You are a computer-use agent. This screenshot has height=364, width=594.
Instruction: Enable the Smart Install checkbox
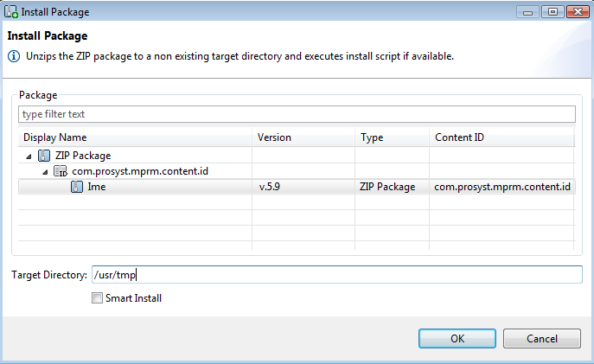[97, 298]
